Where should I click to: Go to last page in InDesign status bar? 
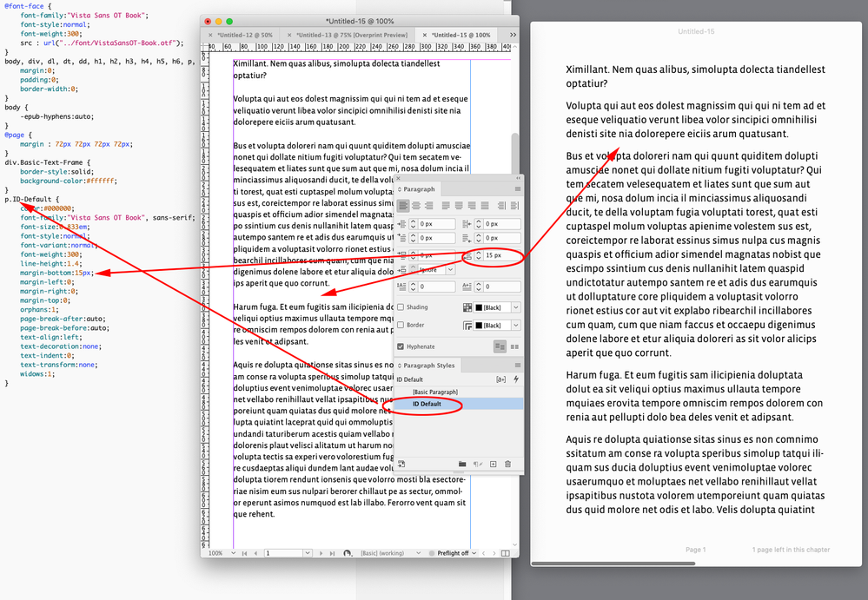pyautogui.click(x=332, y=553)
